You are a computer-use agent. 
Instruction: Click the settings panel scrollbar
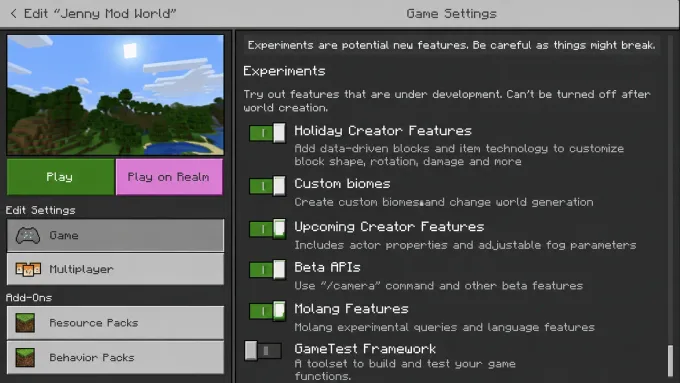[670, 361]
